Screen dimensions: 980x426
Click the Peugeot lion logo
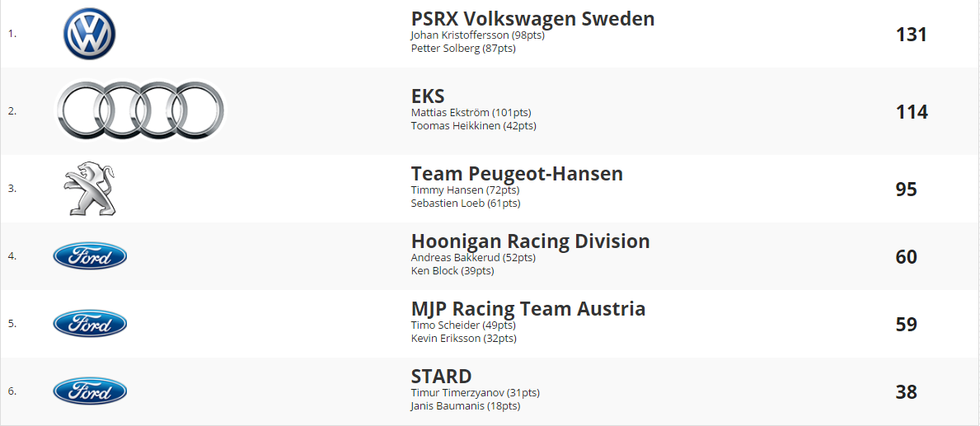(89, 189)
